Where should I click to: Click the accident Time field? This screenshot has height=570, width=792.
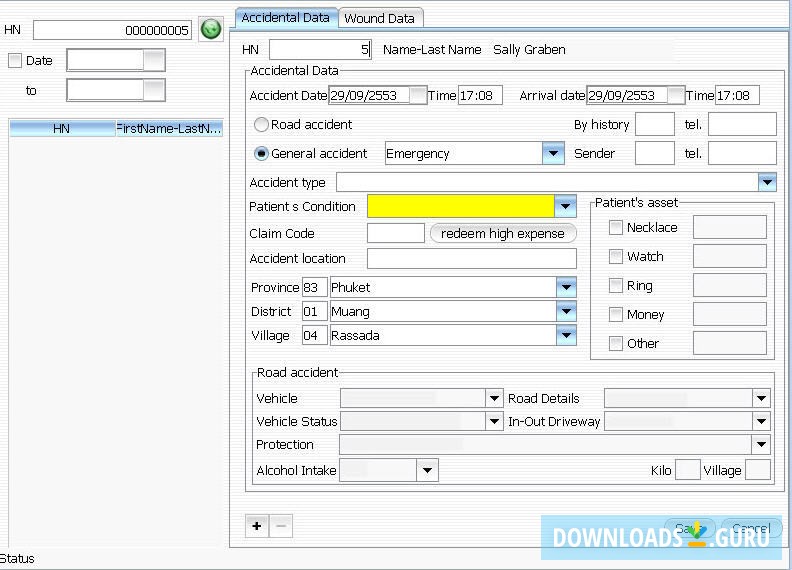tap(480, 96)
